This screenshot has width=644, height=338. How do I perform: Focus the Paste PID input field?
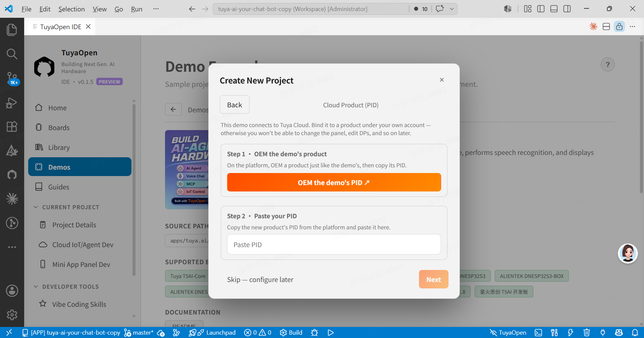click(334, 244)
